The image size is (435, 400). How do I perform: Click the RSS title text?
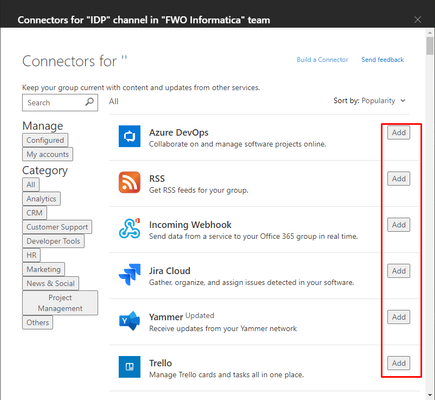click(157, 179)
